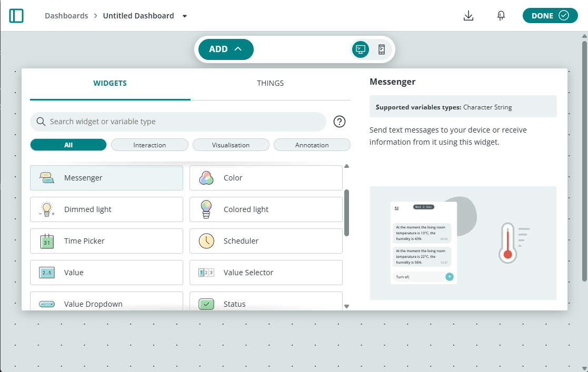
Task: Open the Untitled Dashboard dropdown arrow
Action: click(x=185, y=16)
